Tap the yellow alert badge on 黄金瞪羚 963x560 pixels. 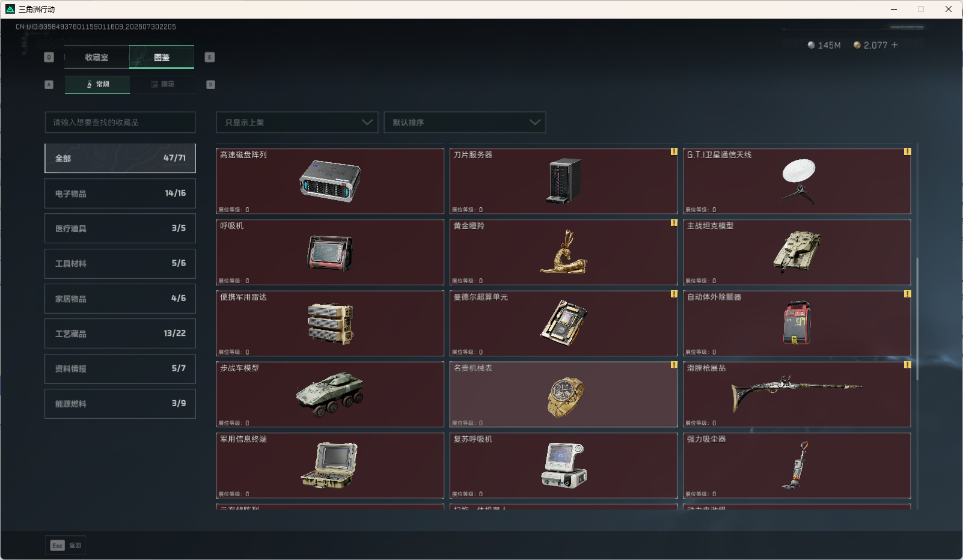[674, 223]
